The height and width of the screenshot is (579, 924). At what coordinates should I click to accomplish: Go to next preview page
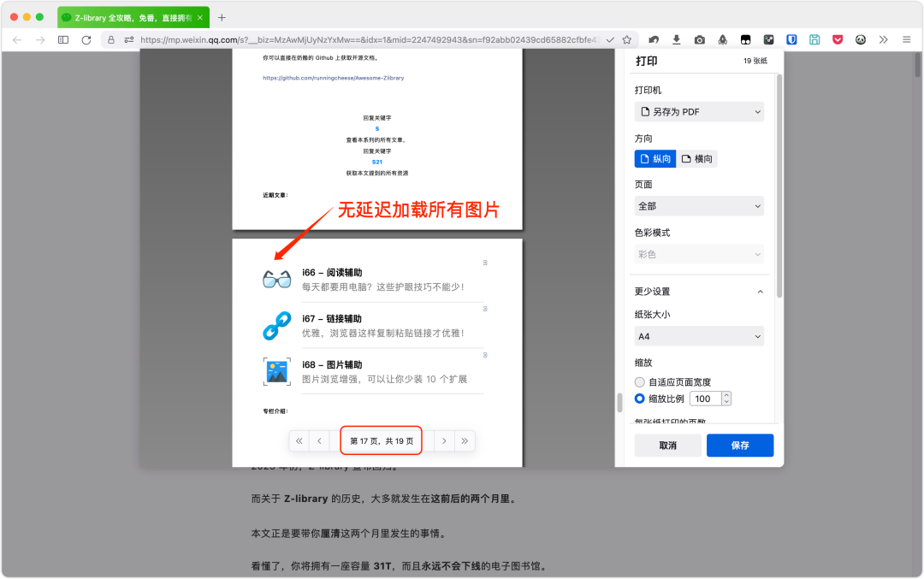point(444,440)
